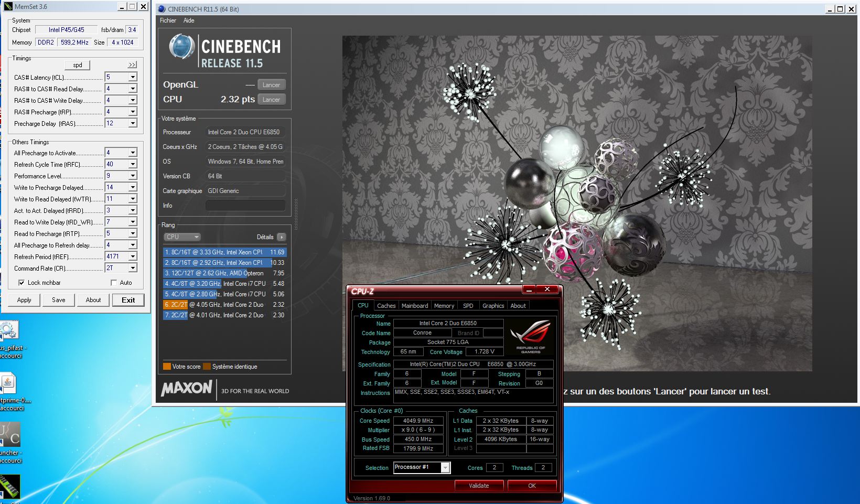The image size is (860, 504).
Task: Select ranking row 2C/2T @ 4.05 GHz Core 2 Duo
Action: pyautogui.click(x=224, y=305)
